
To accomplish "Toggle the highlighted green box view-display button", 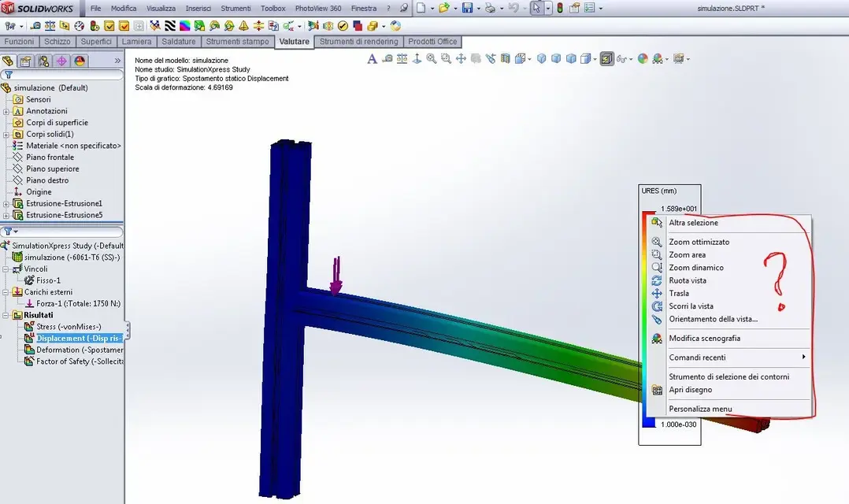I will [x=607, y=58].
